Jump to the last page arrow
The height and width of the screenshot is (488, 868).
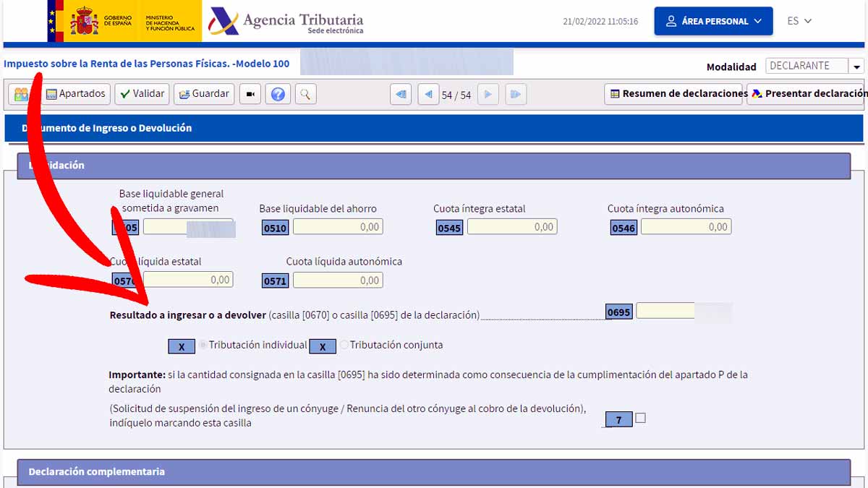click(515, 95)
